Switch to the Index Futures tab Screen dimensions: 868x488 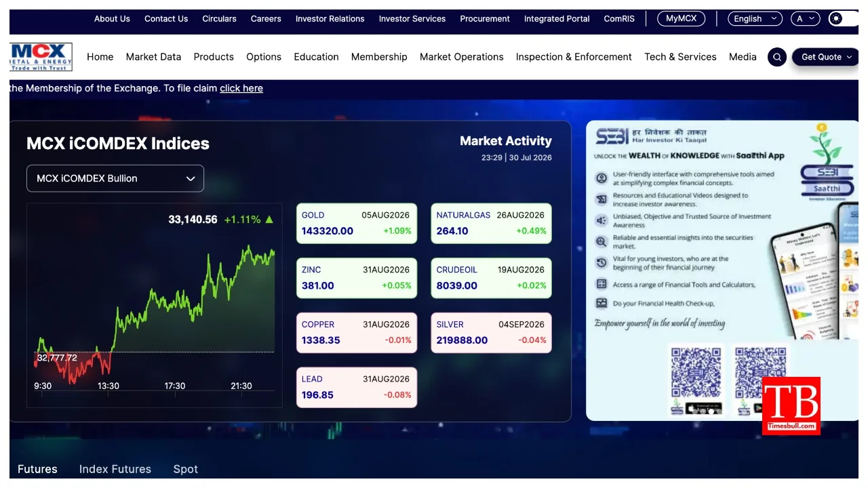coord(115,469)
